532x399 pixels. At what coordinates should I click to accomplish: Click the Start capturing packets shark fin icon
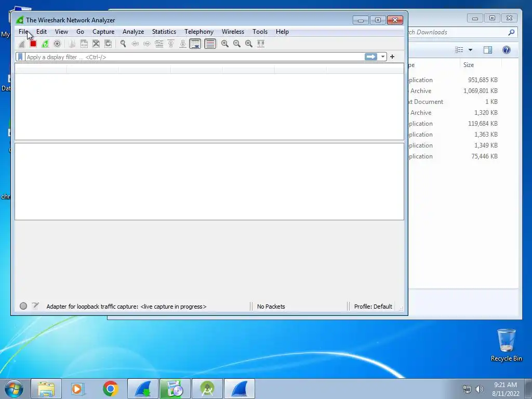[x=22, y=44]
